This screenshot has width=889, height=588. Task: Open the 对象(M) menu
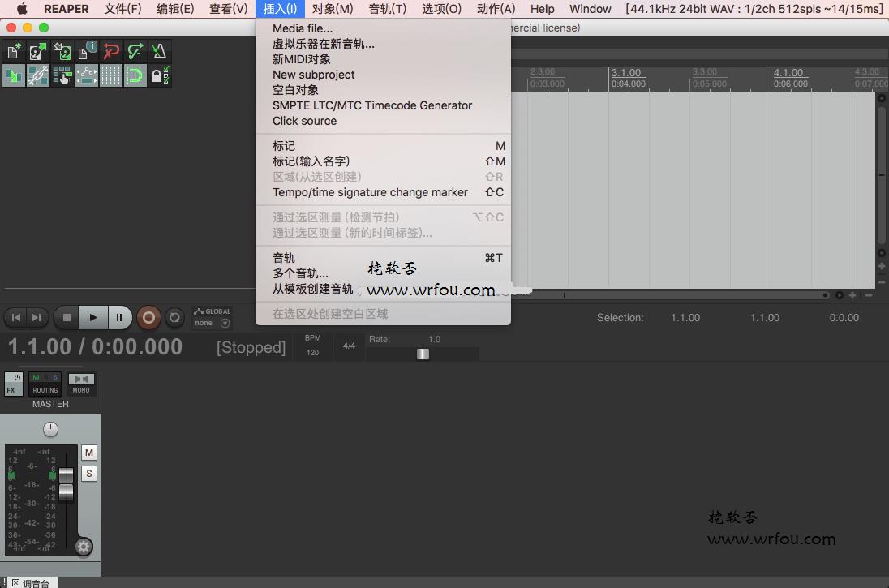(x=333, y=8)
